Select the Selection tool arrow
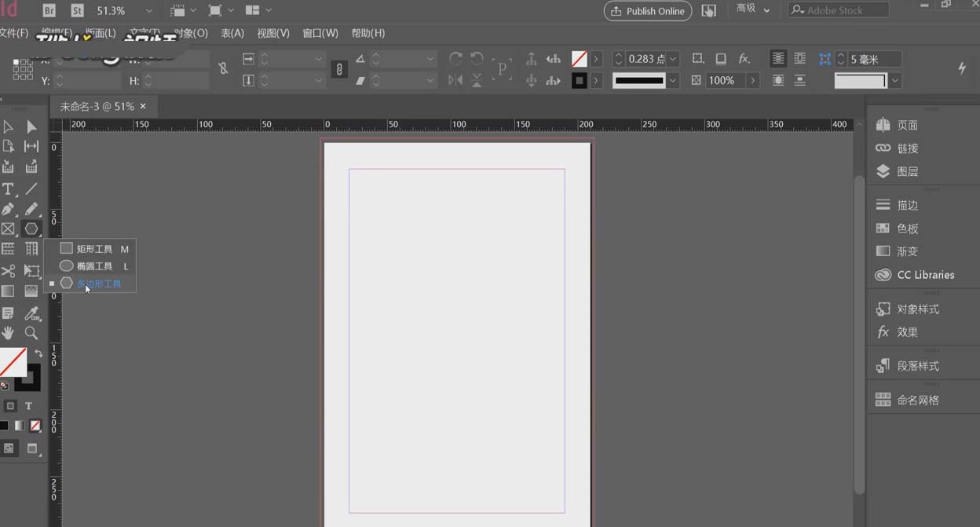 point(8,126)
